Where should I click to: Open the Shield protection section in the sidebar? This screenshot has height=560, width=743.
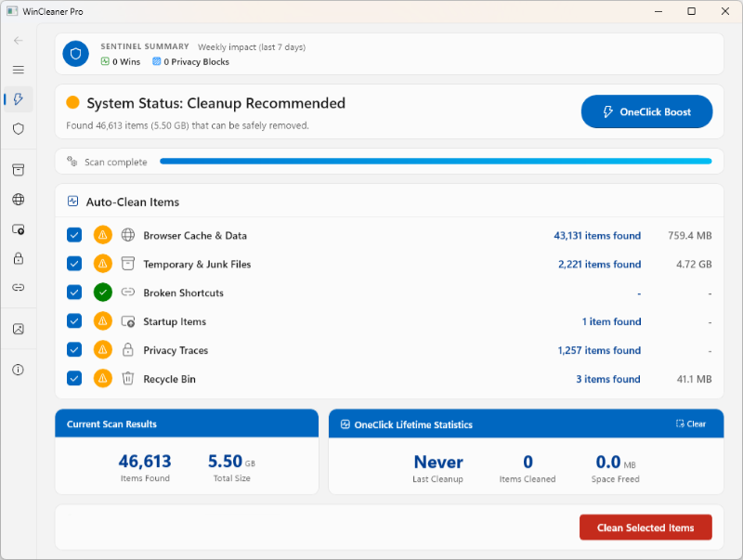tap(17, 129)
